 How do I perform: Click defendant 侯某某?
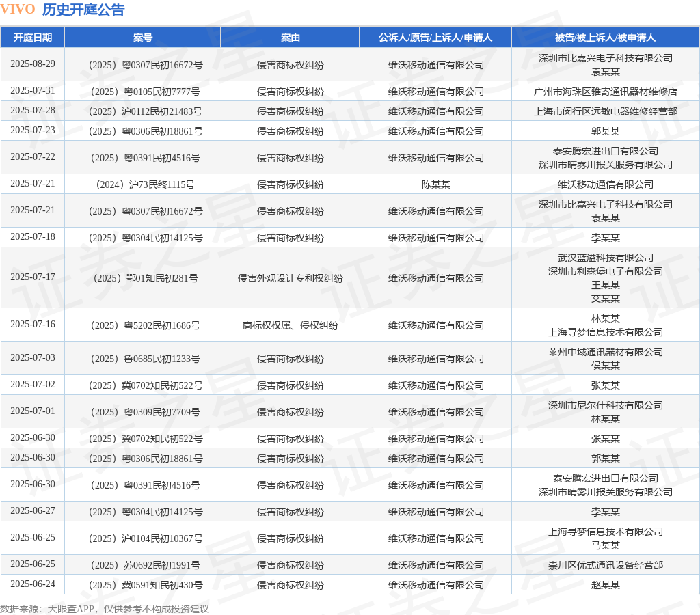click(x=606, y=365)
